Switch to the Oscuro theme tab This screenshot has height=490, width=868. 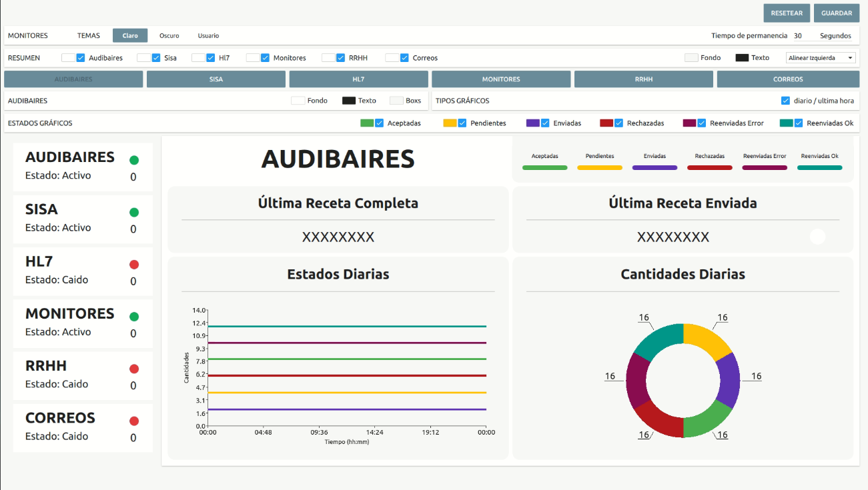(169, 35)
